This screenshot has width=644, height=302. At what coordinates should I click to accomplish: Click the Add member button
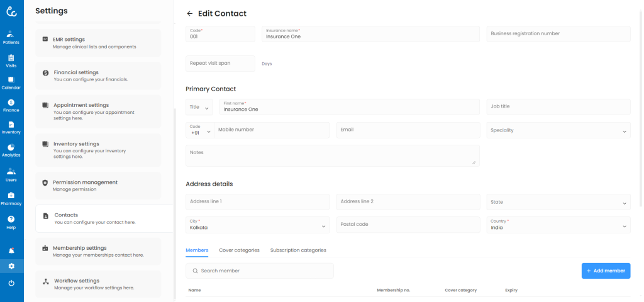[x=606, y=271]
